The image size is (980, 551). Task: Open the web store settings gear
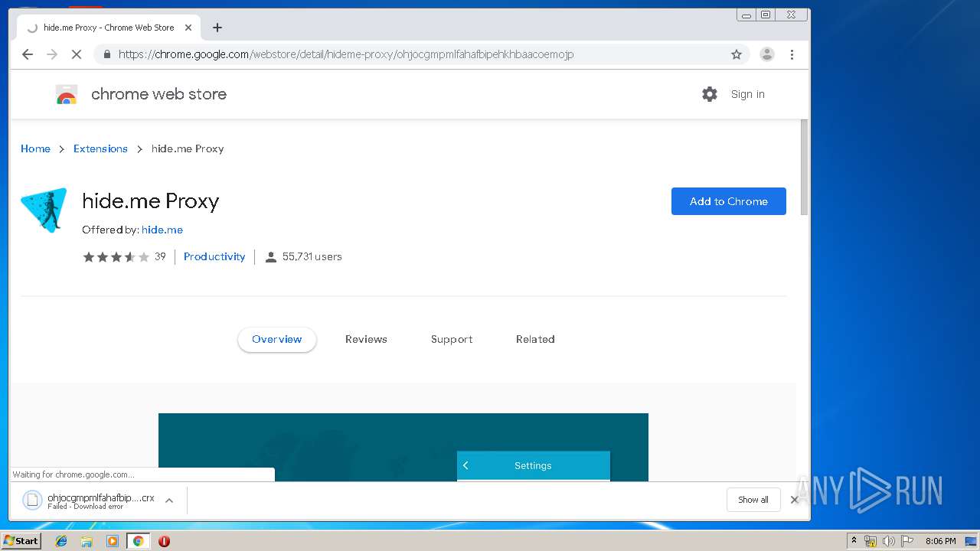pos(710,94)
